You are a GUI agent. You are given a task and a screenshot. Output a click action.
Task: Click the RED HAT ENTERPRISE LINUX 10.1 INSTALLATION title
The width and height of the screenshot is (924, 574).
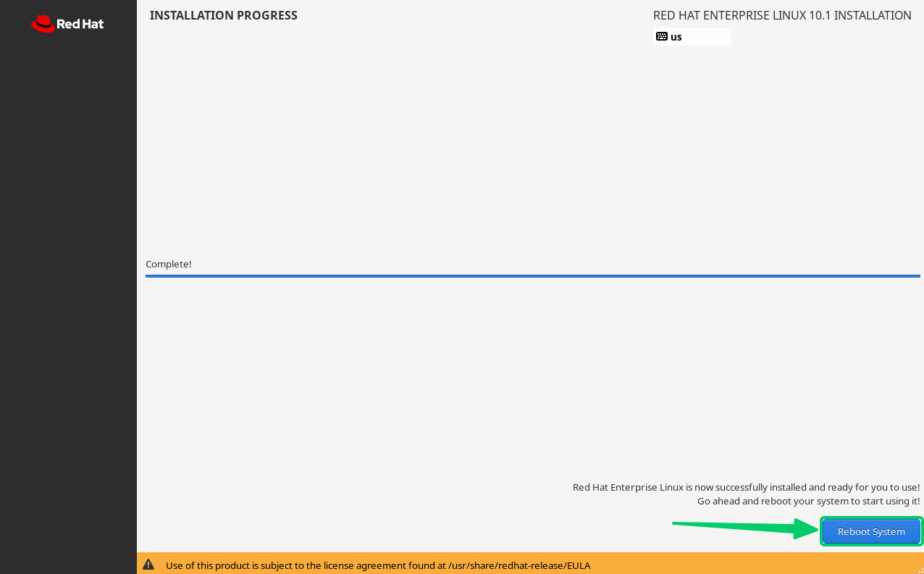(x=782, y=15)
